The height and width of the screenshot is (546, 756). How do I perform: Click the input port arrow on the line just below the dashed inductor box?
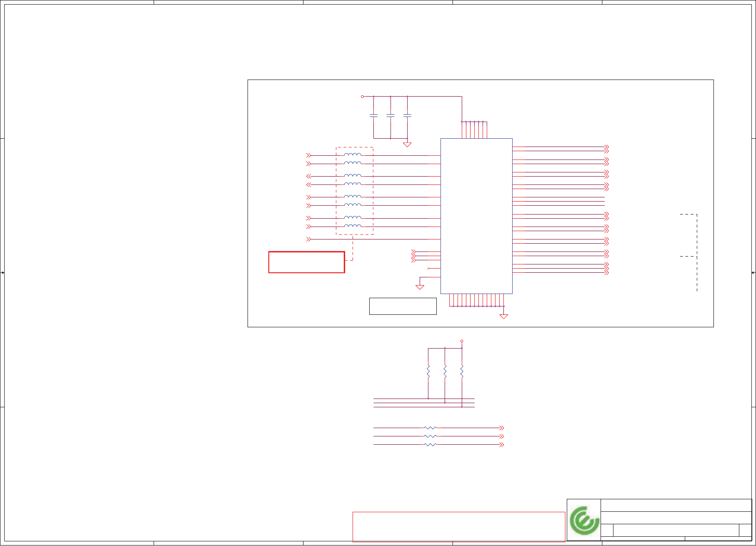click(309, 239)
